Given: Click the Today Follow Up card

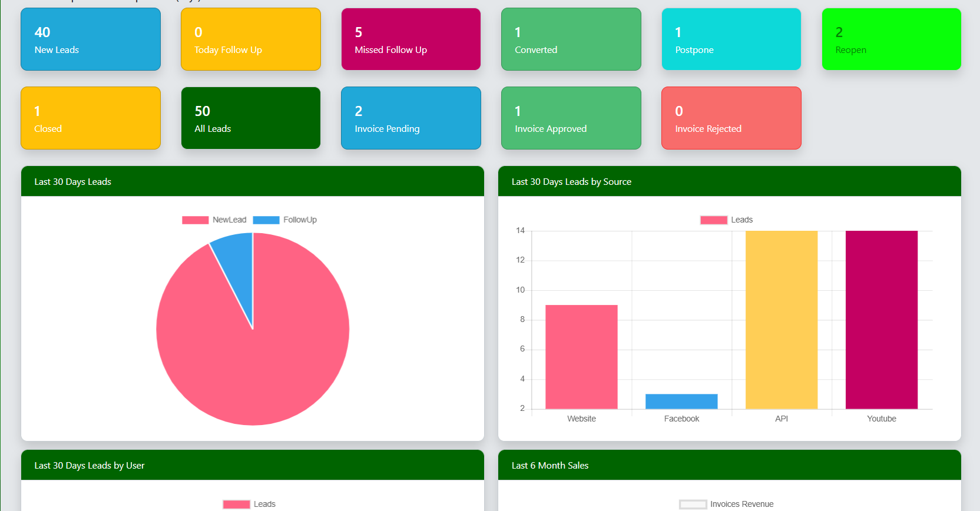Looking at the screenshot, I should pyautogui.click(x=250, y=39).
